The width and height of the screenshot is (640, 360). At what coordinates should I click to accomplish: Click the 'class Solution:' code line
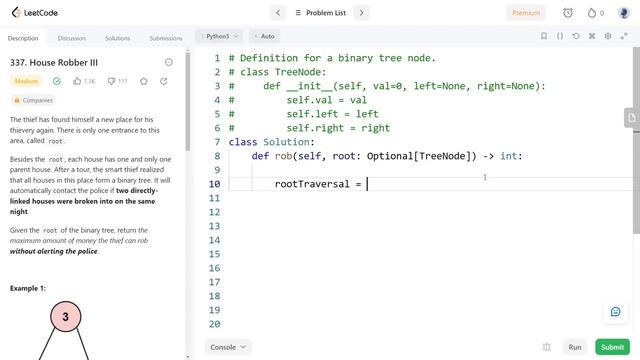271,142
